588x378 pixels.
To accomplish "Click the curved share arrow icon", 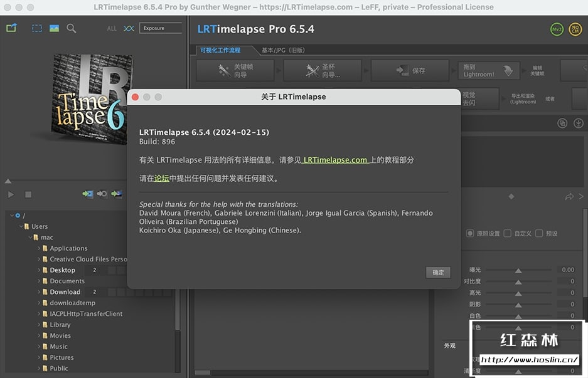I will coord(569,196).
